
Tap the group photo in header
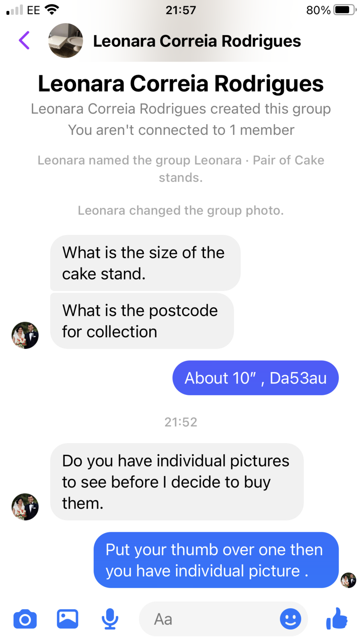tap(66, 41)
